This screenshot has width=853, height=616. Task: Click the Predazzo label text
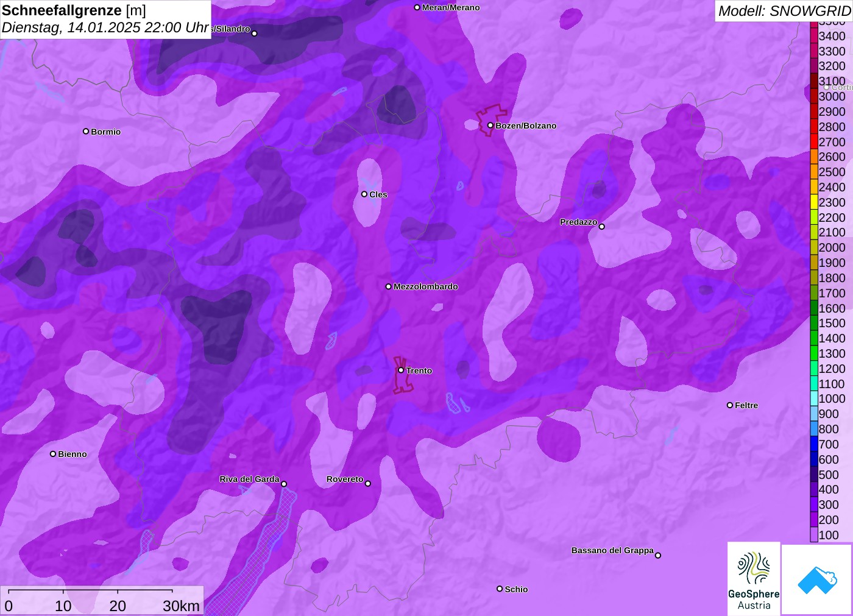(579, 222)
